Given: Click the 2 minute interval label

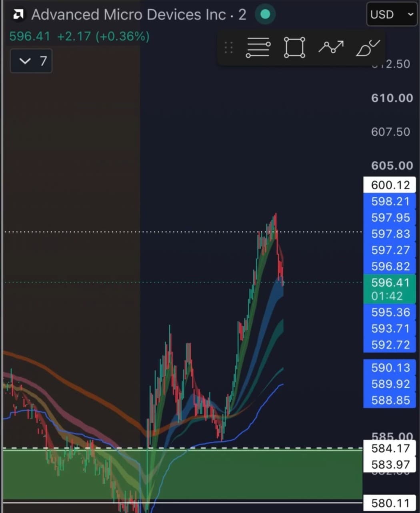Looking at the screenshot, I should coord(242,15).
